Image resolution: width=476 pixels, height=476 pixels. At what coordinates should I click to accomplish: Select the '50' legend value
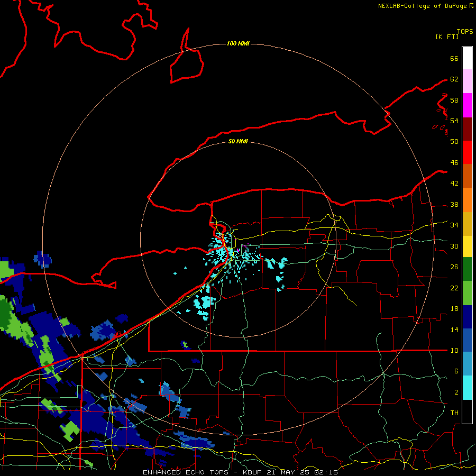click(454, 142)
